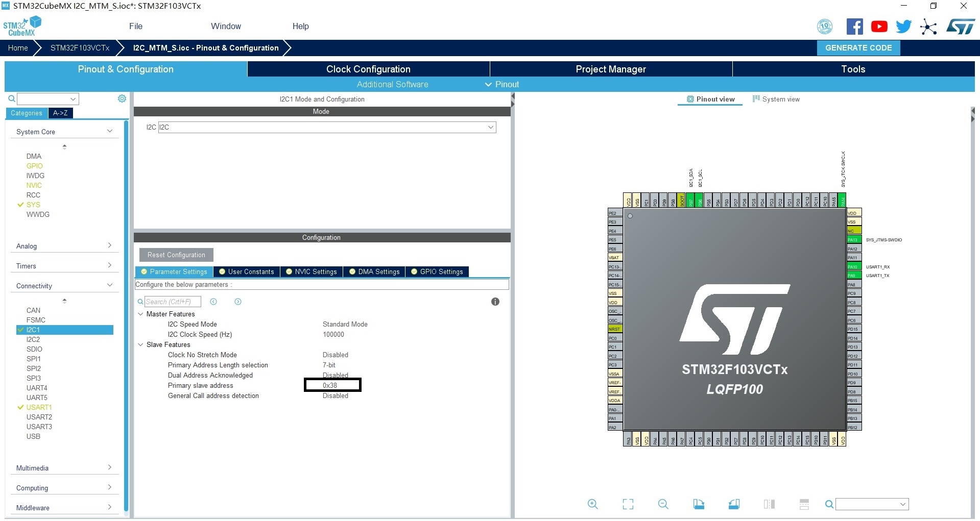
Task: Zoom in on the pinout view
Action: click(x=592, y=504)
